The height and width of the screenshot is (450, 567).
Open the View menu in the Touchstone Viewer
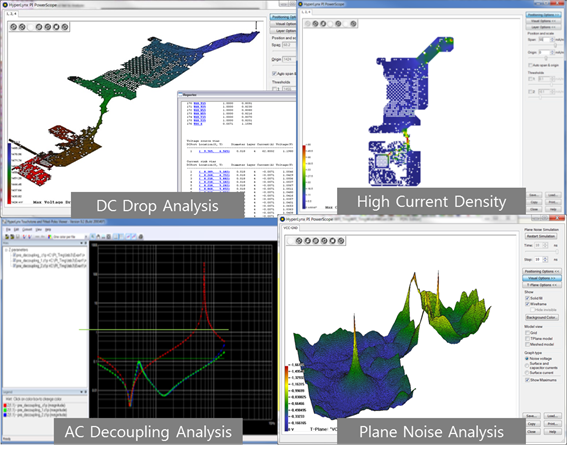(x=39, y=229)
